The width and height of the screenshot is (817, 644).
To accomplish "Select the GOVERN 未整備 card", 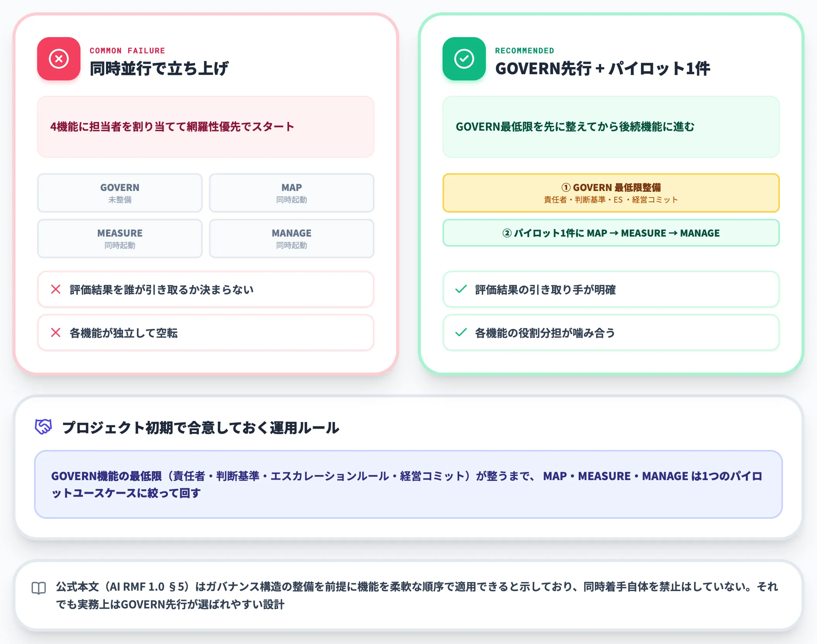I will tap(120, 193).
